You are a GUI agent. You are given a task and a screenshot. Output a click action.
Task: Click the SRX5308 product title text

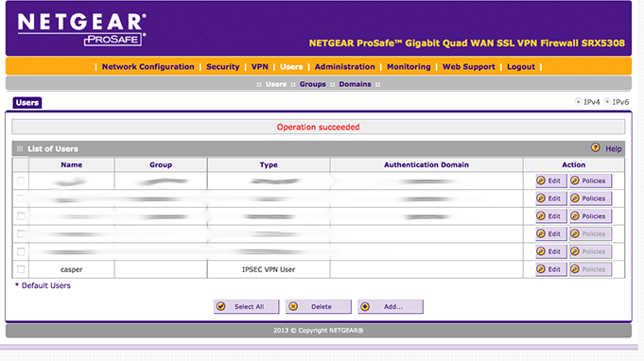[466, 43]
